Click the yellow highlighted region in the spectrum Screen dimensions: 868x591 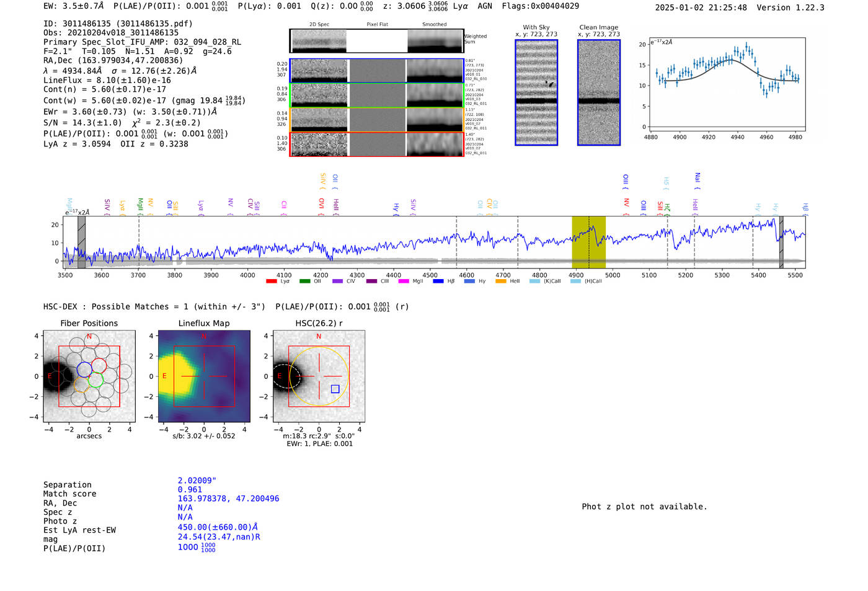coord(588,242)
